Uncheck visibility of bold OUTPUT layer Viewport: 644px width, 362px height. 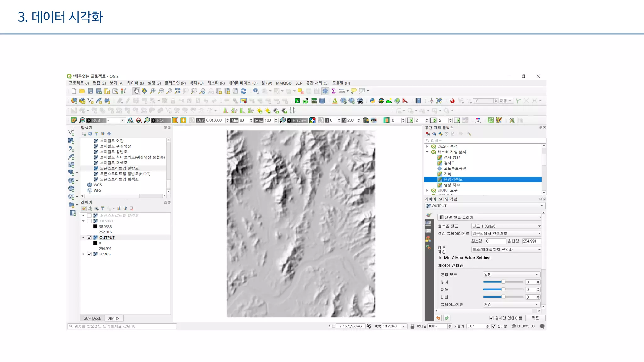pyautogui.click(x=89, y=238)
